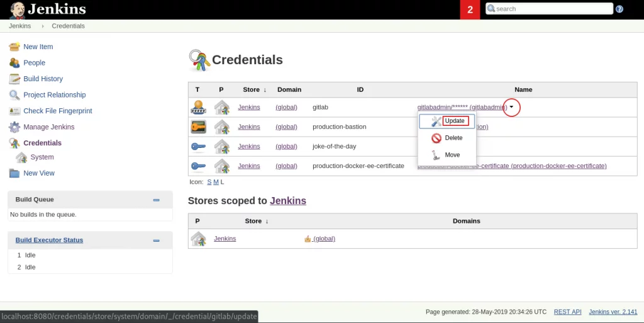This screenshot has width=644, height=323.
Task: Open Jenkins store link in production-bastion row
Action: (249, 127)
